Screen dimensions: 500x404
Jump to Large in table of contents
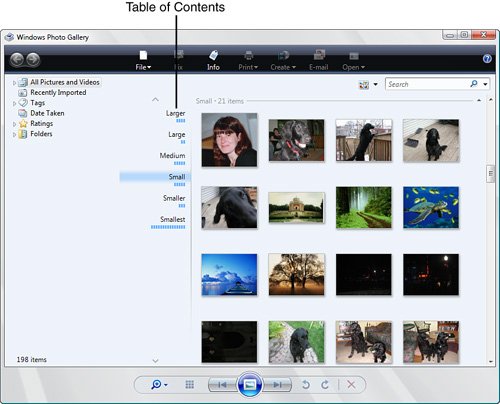click(x=177, y=135)
